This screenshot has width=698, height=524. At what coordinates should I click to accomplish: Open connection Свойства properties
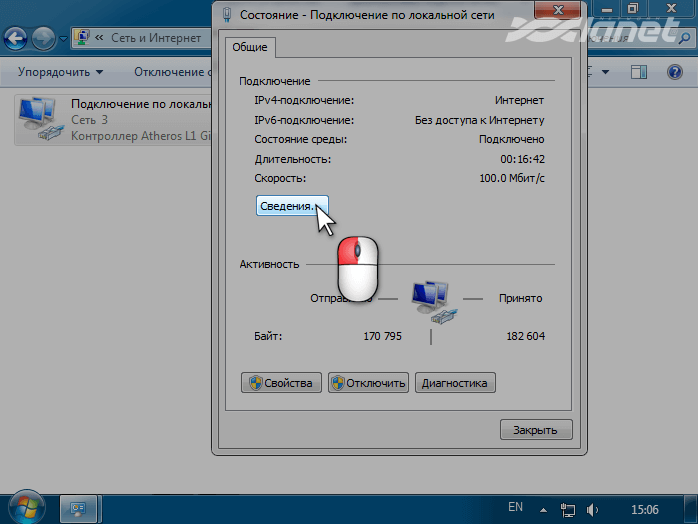tap(281, 383)
